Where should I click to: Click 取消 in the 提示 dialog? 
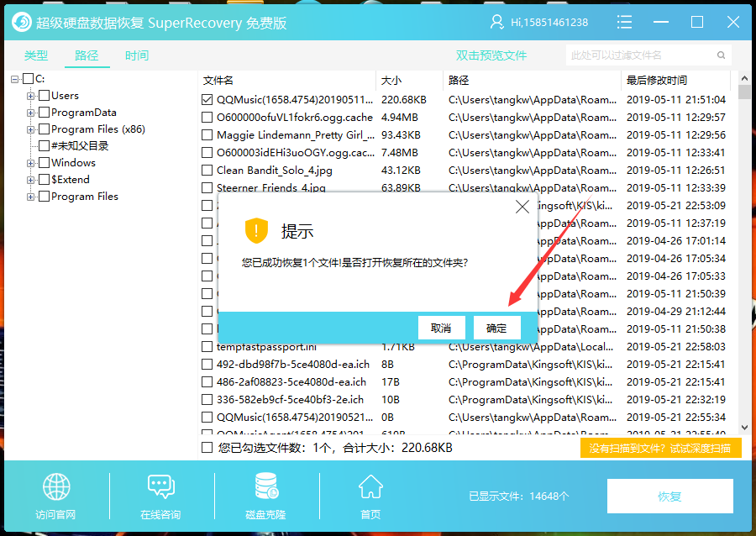[x=441, y=328]
